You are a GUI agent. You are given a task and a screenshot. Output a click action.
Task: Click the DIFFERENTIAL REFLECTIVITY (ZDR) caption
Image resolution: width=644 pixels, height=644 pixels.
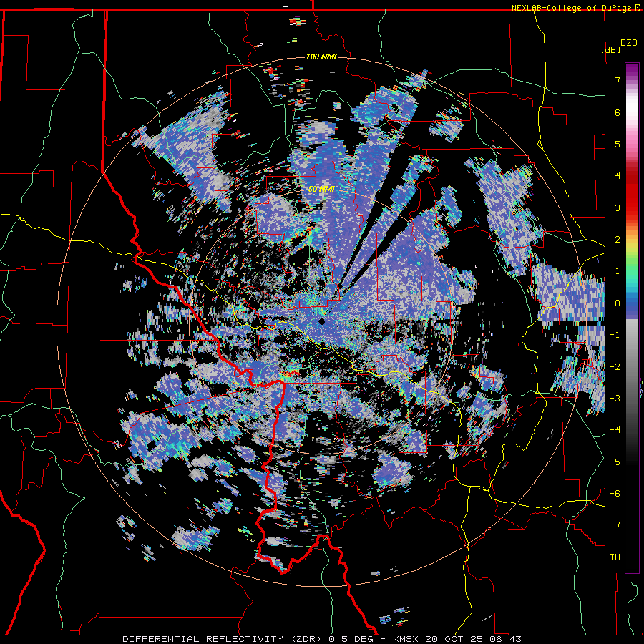pyautogui.click(x=223, y=639)
